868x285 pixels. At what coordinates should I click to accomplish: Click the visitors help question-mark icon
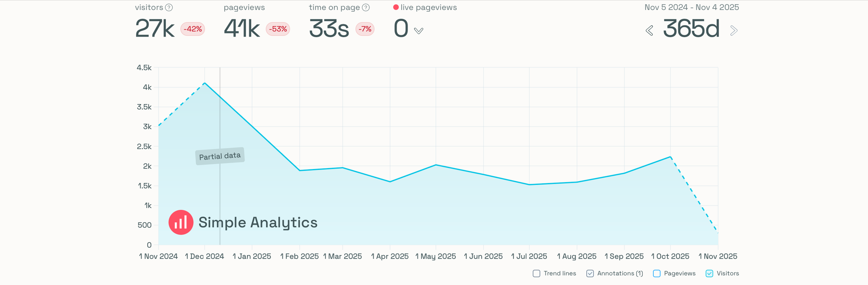169,7
